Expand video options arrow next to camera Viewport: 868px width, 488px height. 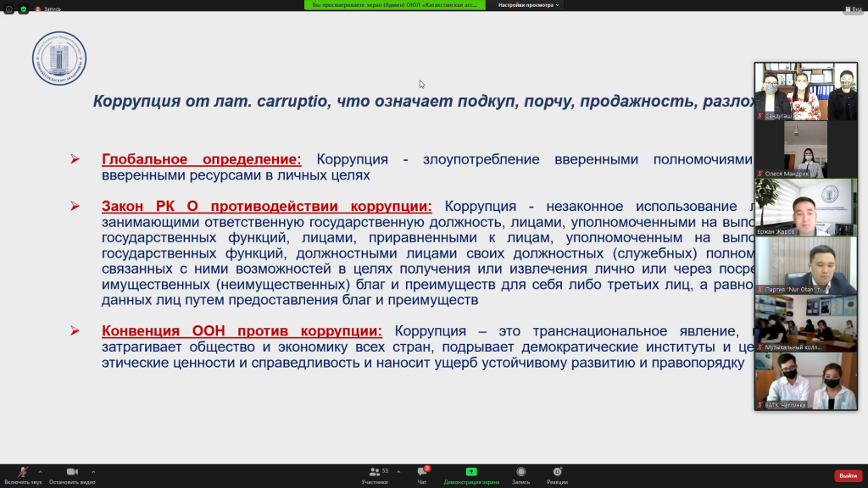(93, 471)
